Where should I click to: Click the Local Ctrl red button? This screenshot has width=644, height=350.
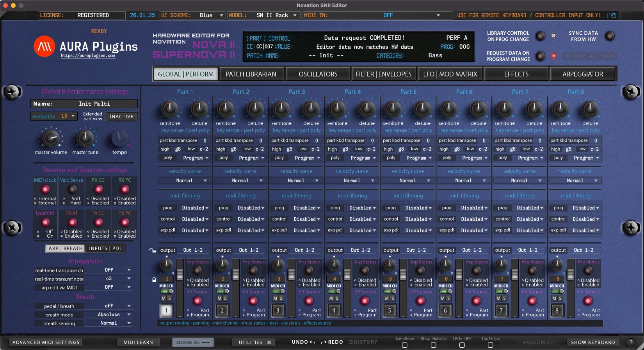point(46,222)
